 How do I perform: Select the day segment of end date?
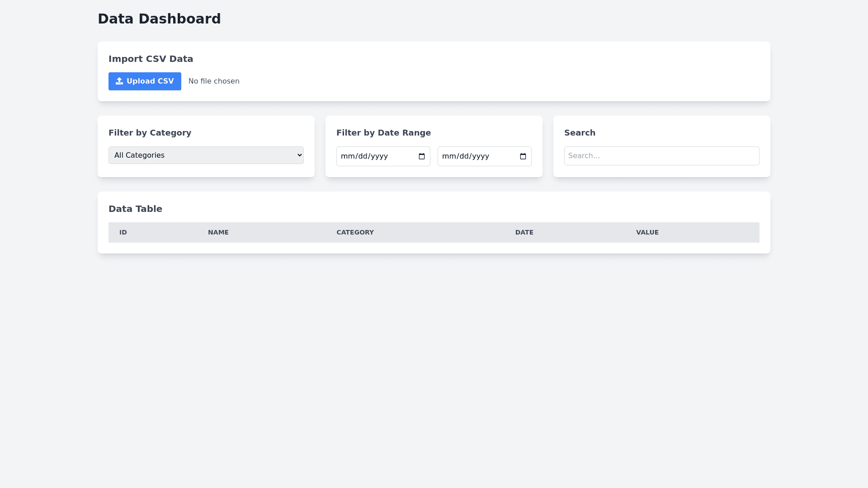(x=463, y=156)
